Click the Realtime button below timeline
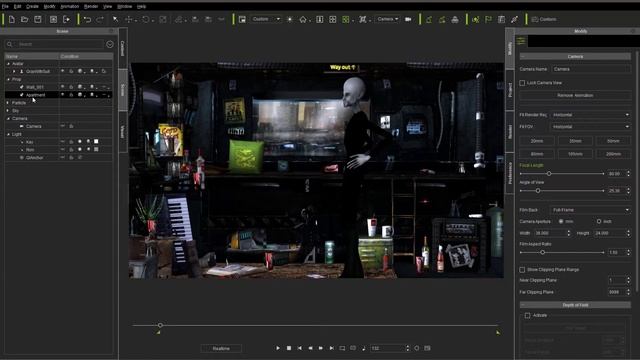The height and width of the screenshot is (360, 640). click(221, 348)
